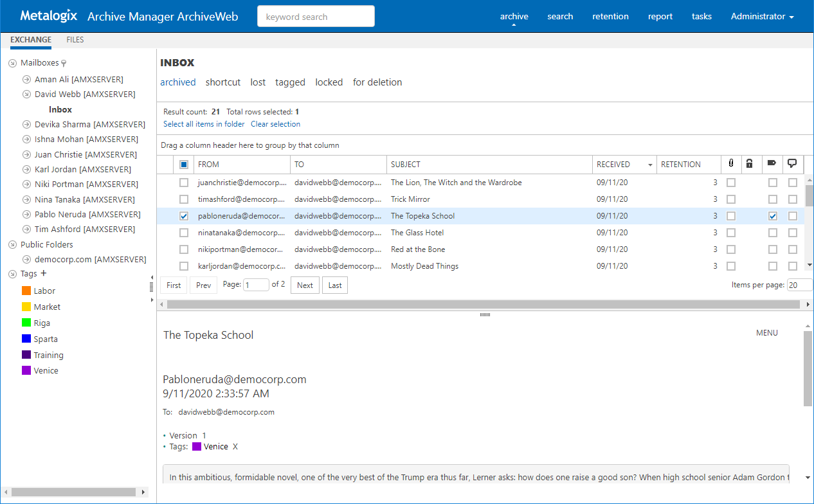This screenshot has height=504, width=814.
Task: Click the pin icon next to Mailboxes
Action: coord(64,64)
